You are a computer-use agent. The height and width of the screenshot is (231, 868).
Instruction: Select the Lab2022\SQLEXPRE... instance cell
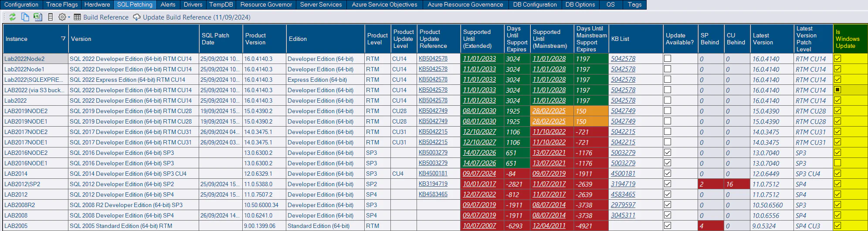point(36,80)
